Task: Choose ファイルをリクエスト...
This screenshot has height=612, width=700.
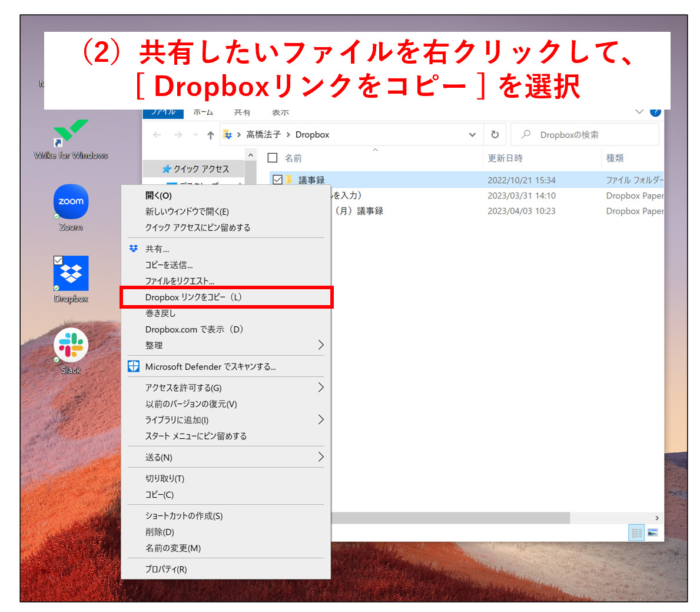Action: (226, 280)
